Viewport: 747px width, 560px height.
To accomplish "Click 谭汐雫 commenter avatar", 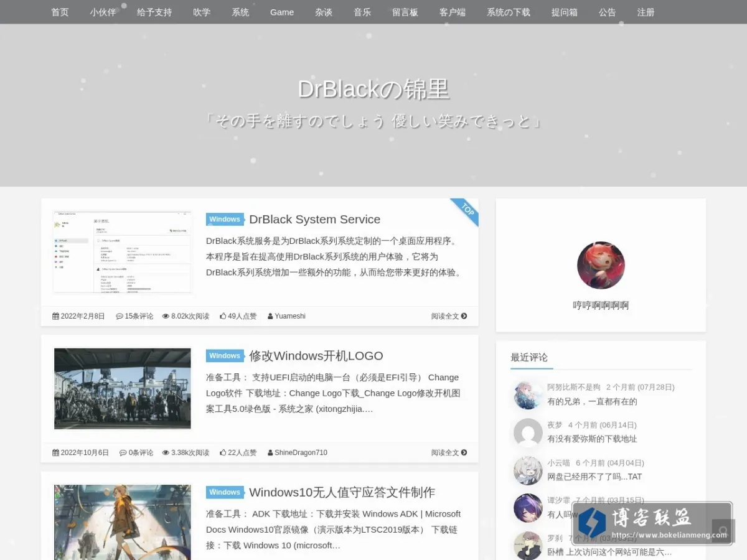I will [x=528, y=508].
